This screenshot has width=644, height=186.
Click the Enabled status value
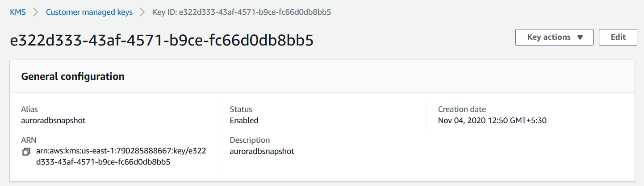tap(244, 120)
